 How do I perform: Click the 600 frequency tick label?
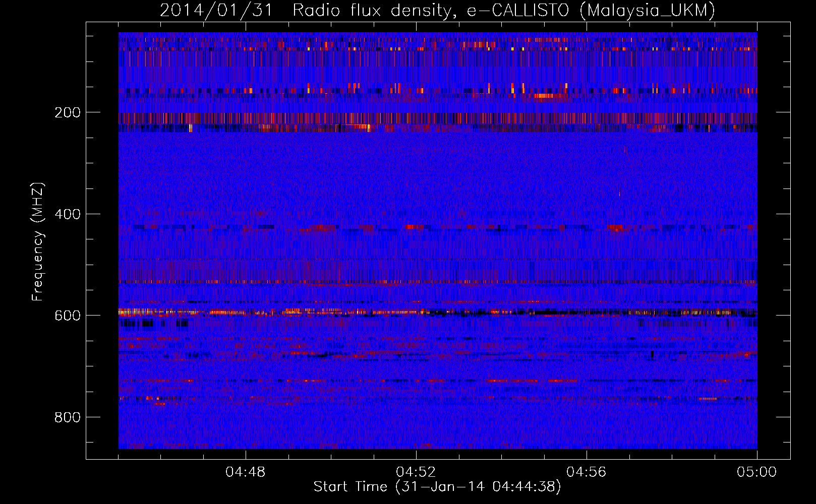(x=68, y=316)
